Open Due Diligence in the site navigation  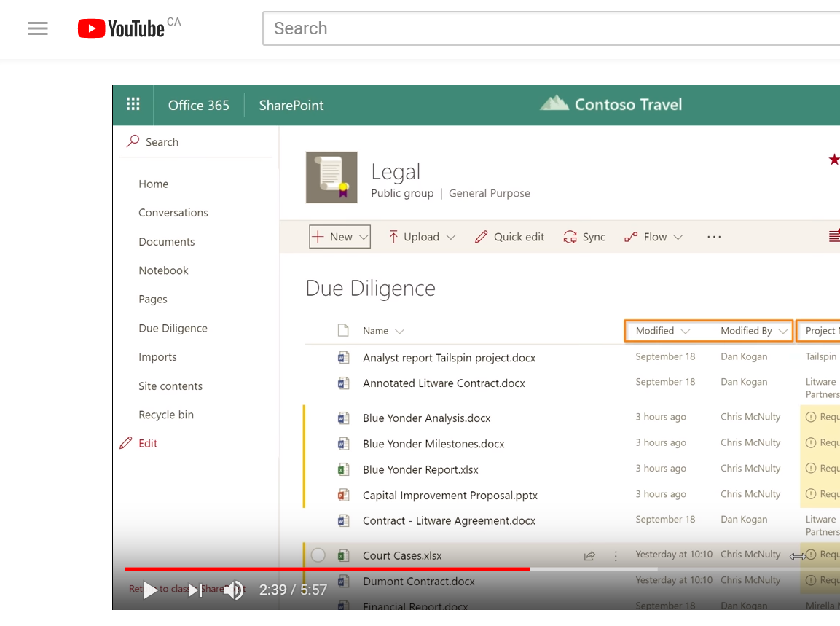click(x=173, y=328)
